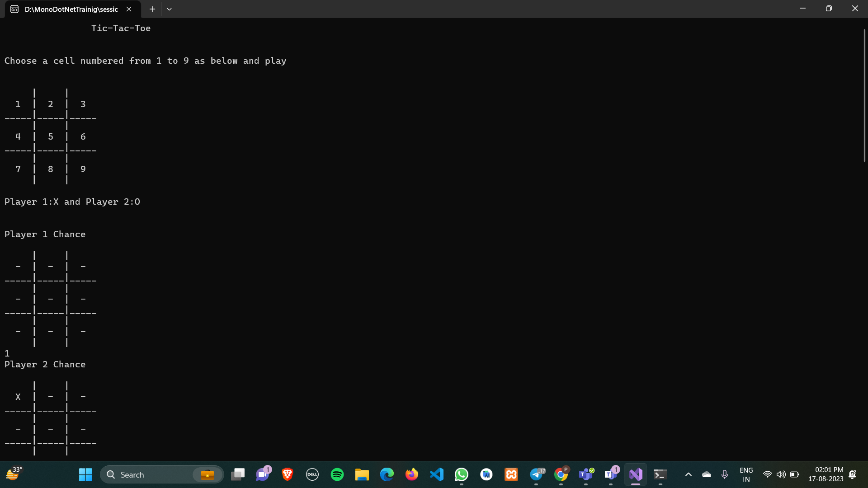This screenshot has height=488, width=868.
Task: Open Google Chrome
Action: point(561,474)
